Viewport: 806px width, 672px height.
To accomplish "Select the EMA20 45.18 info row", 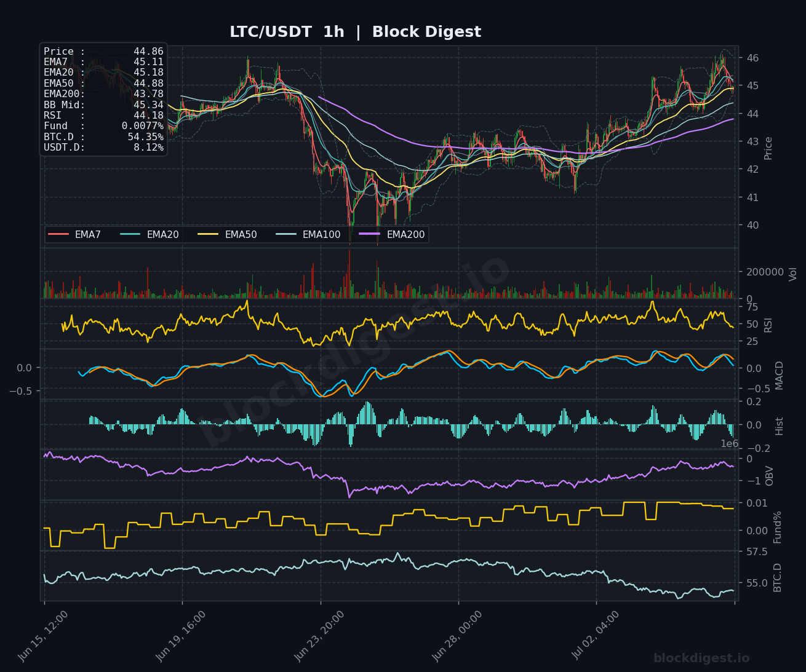I will pos(103,73).
